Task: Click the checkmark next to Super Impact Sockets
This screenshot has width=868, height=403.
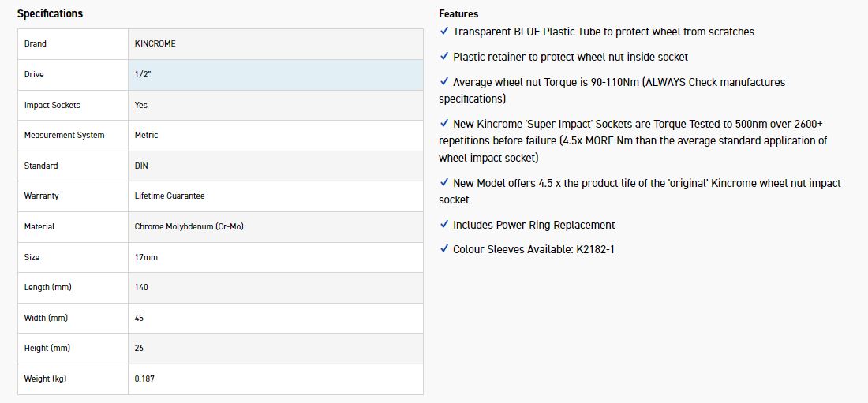Action: click(444, 125)
